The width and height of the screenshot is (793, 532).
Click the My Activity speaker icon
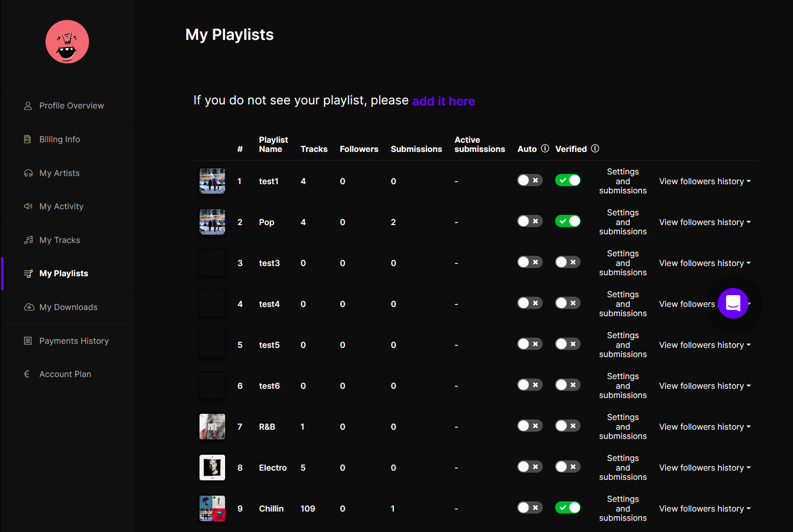coord(28,206)
